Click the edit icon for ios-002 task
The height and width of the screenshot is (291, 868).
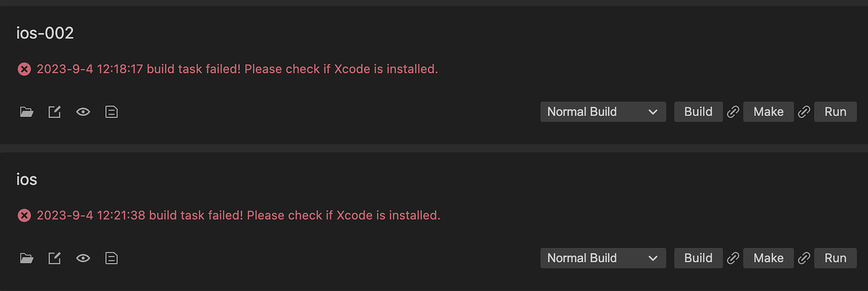[x=55, y=112]
